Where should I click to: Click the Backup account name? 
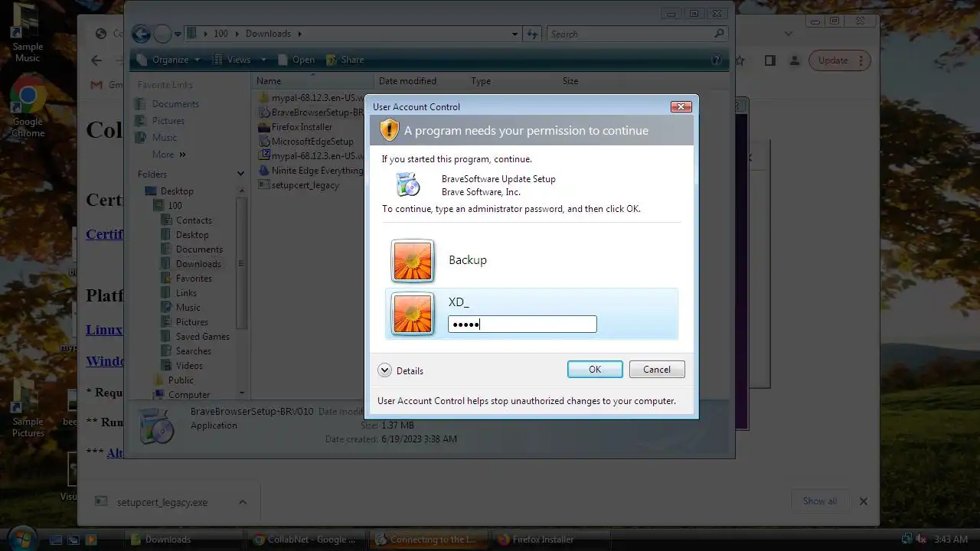point(468,260)
